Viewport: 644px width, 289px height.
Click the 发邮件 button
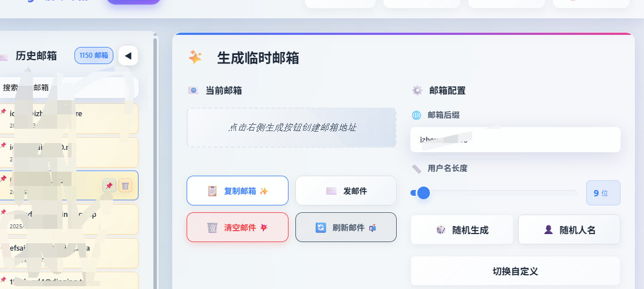pyautogui.click(x=346, y=191)
